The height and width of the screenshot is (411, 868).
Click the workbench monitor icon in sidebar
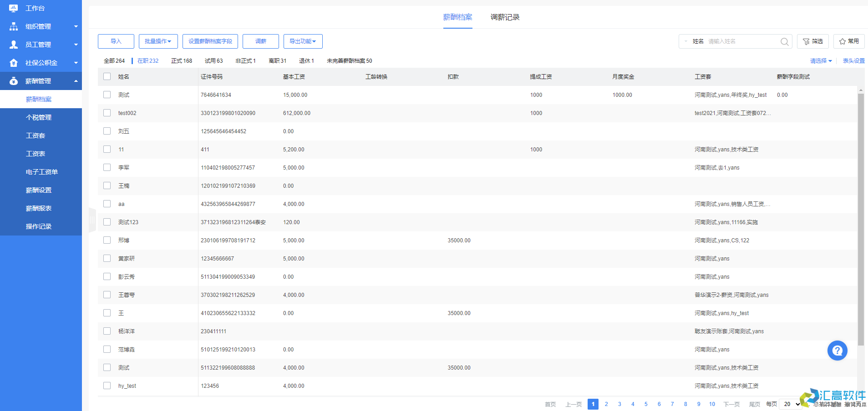(x=14, y=8)
